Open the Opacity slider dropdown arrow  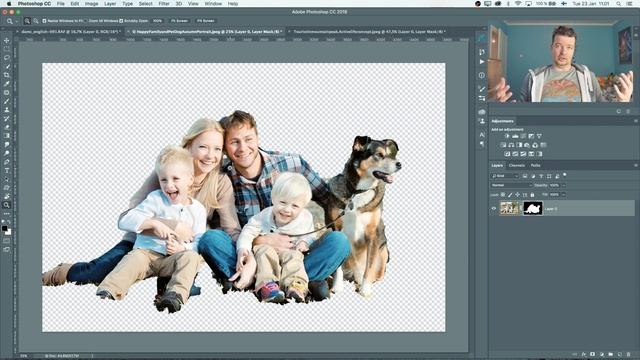[x=564, y=185]
